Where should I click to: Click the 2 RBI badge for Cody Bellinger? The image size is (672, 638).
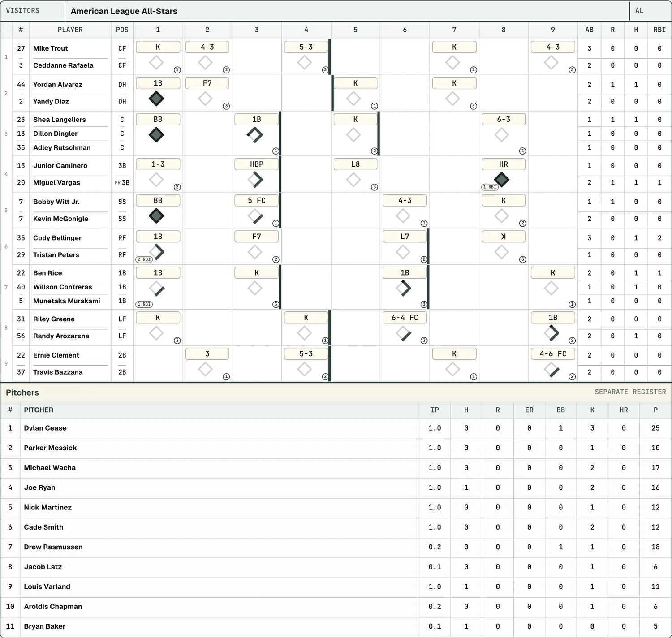coord(144,259)
